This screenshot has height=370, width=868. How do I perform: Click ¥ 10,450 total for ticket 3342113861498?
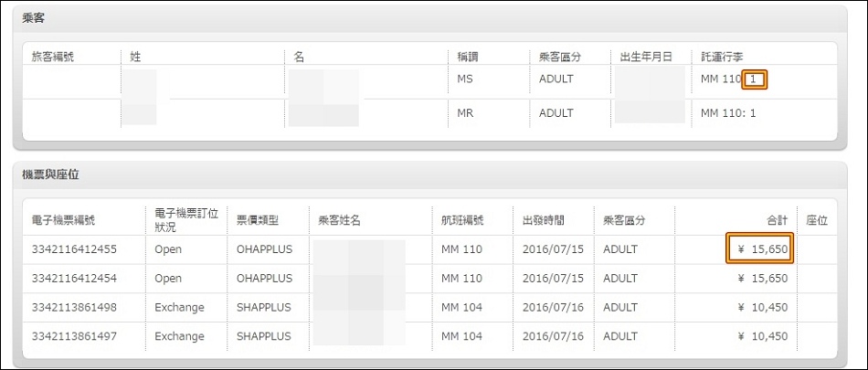coord(762,307)
